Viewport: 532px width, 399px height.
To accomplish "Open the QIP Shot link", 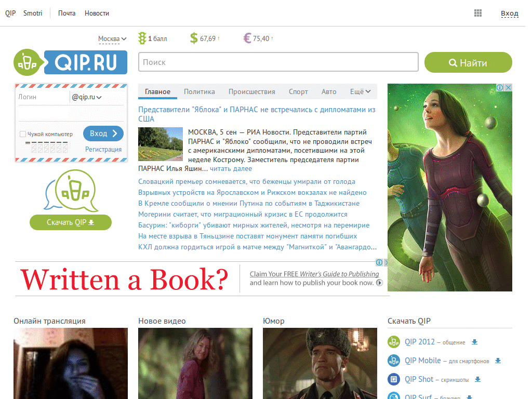I will point(419,379).
